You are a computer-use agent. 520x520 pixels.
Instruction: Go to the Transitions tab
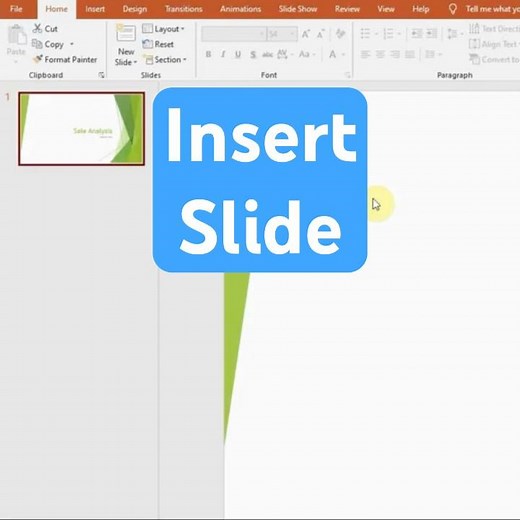tap(184, 9)
